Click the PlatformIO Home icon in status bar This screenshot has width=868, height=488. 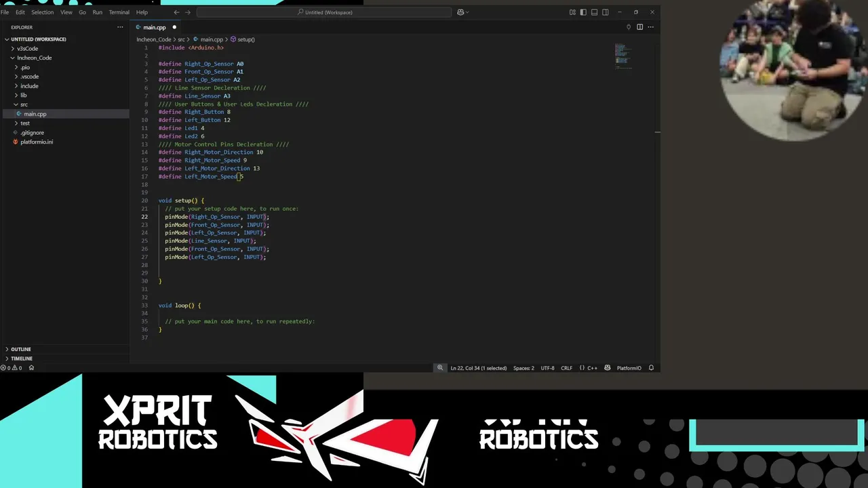tap(31, 368)
